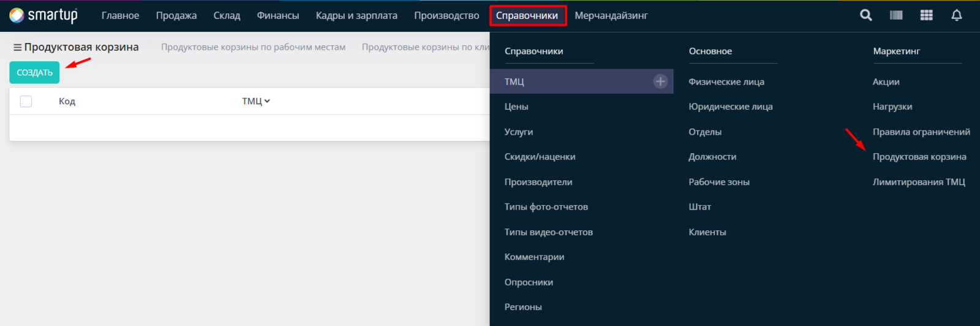Screen dimensions: 980x326
Task: Open the Кадры и зарплата menu
Action: (356, 15)
